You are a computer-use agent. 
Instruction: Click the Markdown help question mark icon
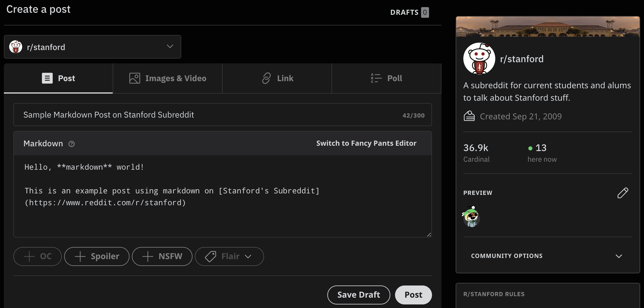[x=71, y=144]
